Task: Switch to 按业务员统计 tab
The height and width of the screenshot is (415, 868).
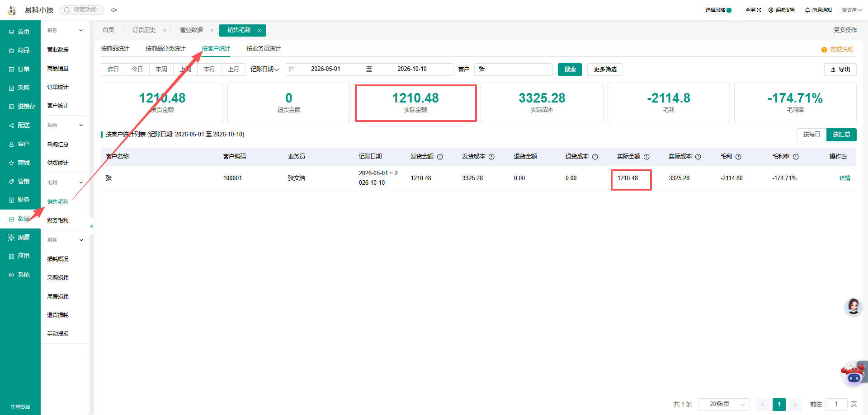Action: [264, 48]
